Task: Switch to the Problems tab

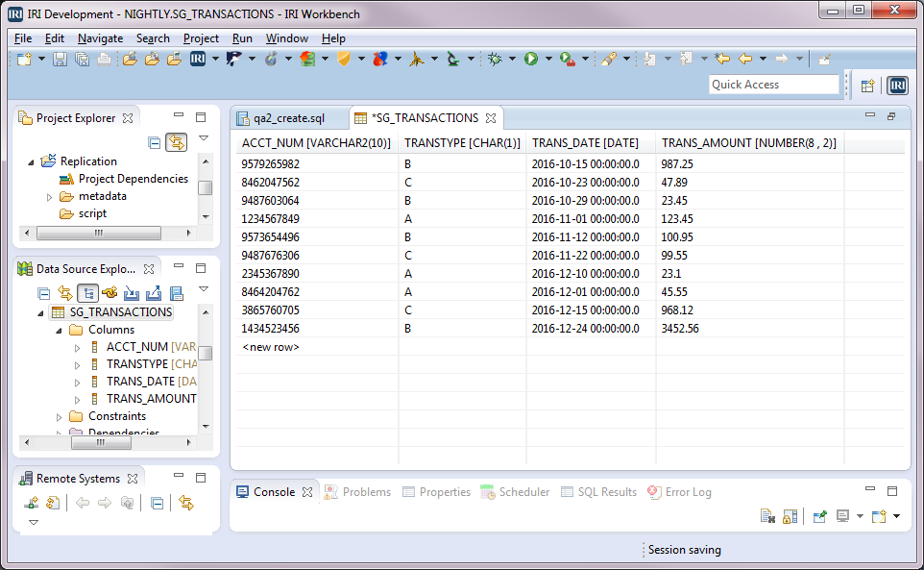Action: [357, 491]
